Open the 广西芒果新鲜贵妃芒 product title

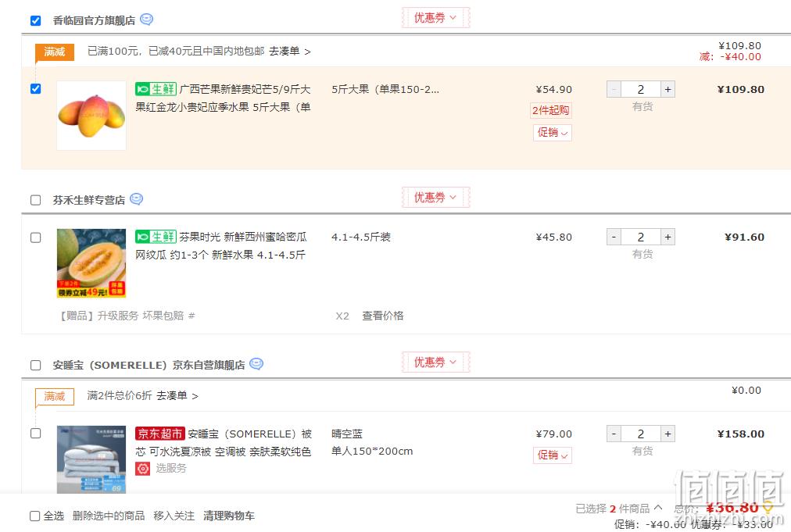coord(223,98)
